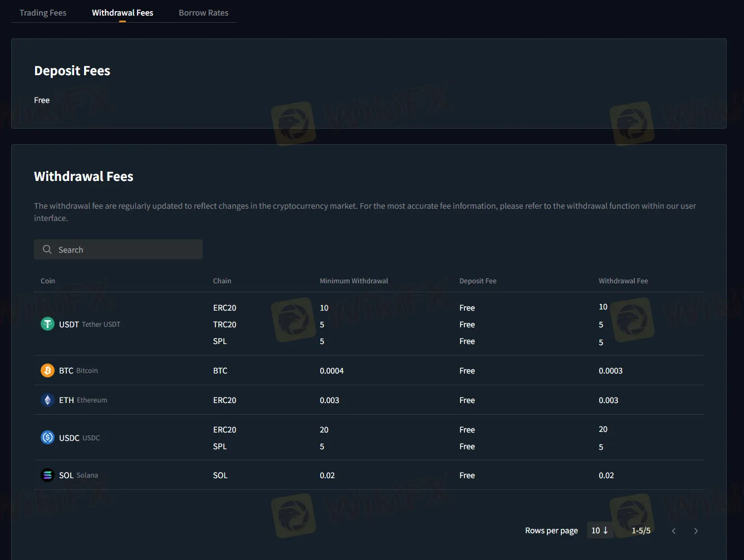Click BTC withdrawal fee 0.0003
The image size is (744, 560).
click(610, 370)
